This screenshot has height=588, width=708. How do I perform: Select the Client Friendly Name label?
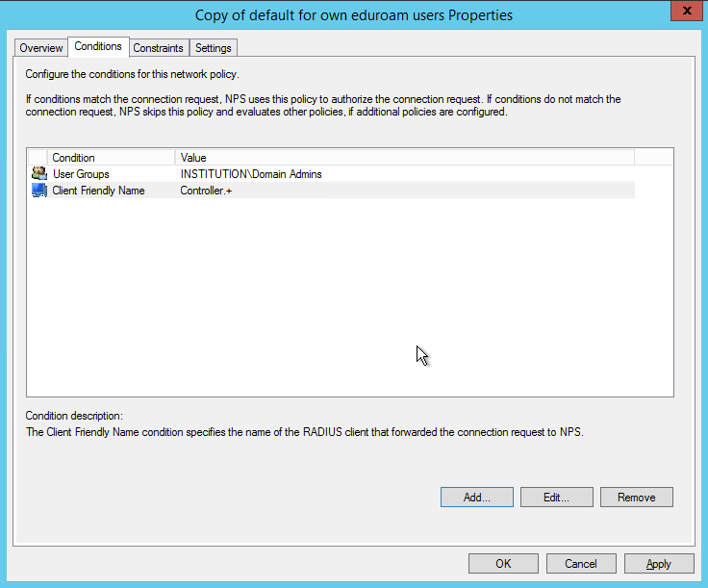click(98, 191)
